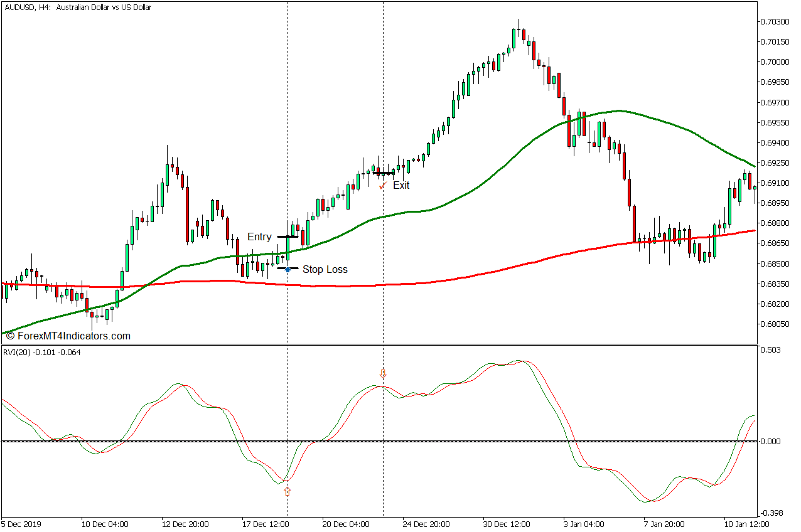Select the 17 Dec 12:00 time label
The width and height of the screenshot is (801, 532).
coord(266,524)
